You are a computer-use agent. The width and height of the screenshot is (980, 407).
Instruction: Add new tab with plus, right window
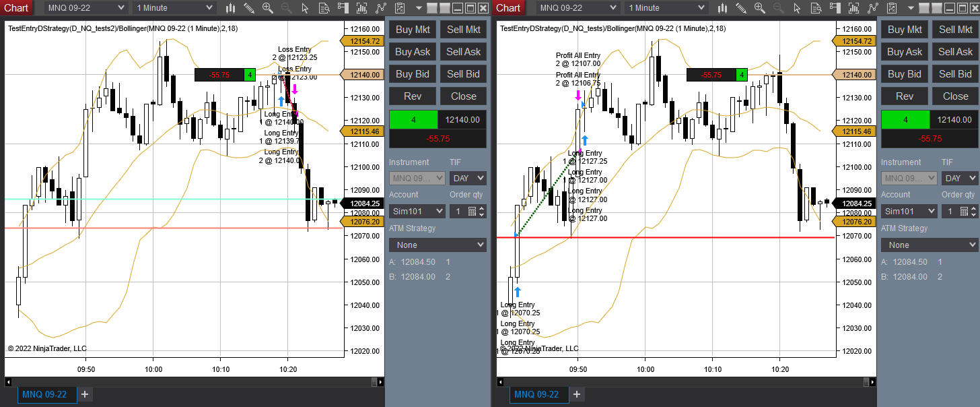click(577, 394)
